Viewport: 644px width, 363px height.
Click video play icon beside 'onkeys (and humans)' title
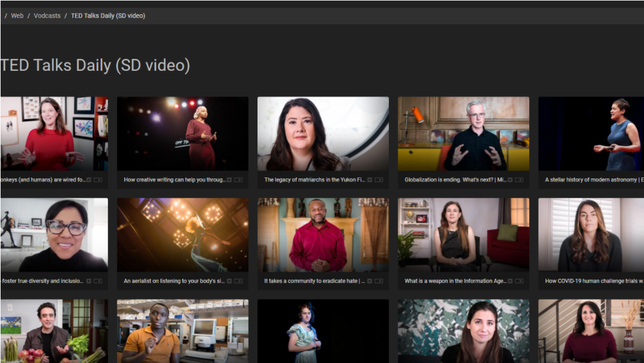tap(98, 180)
